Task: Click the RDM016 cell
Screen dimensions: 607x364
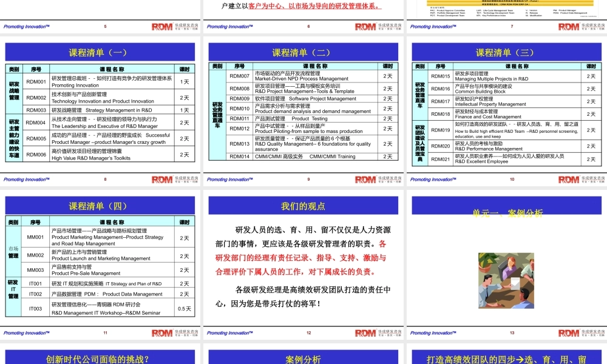Action: (441, 89)
